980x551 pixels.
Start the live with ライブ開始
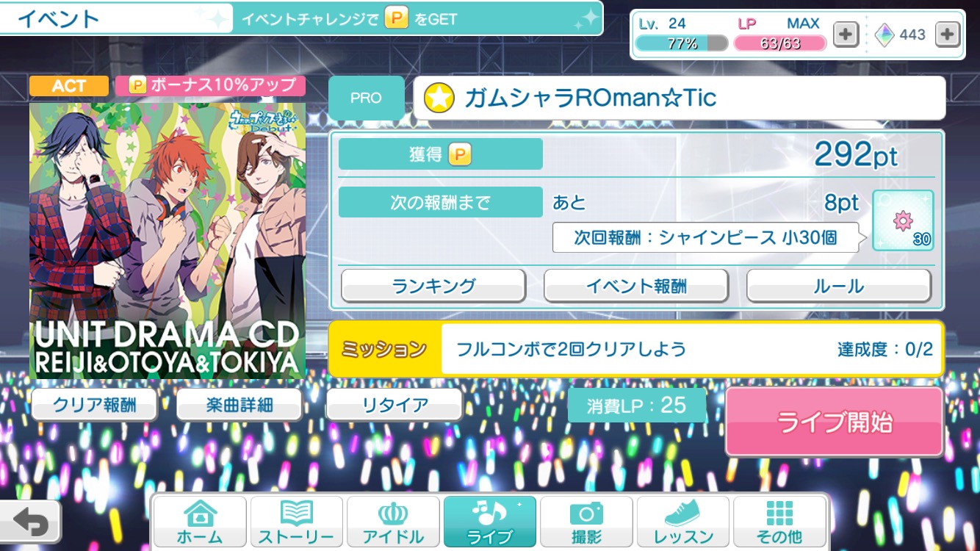tap(835, 422)
